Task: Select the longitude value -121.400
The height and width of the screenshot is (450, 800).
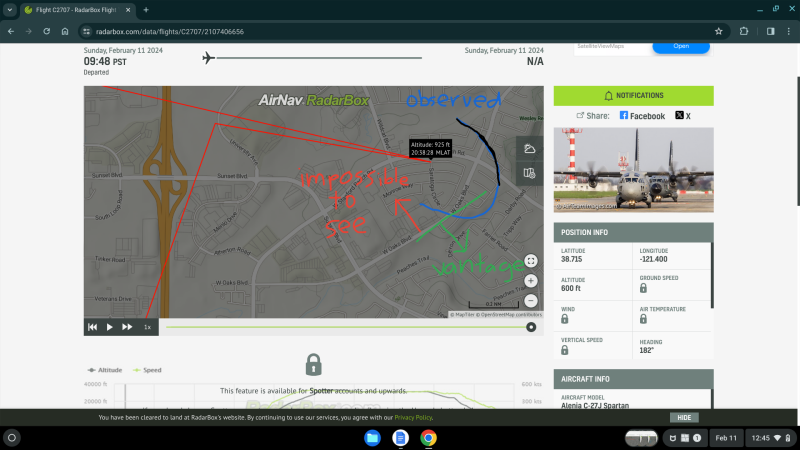Action: click(654, 259)
